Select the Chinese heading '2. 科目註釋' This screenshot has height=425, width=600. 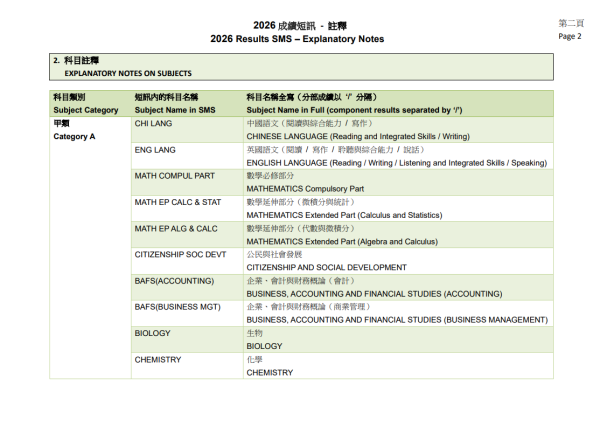click(x=76, y=60)
